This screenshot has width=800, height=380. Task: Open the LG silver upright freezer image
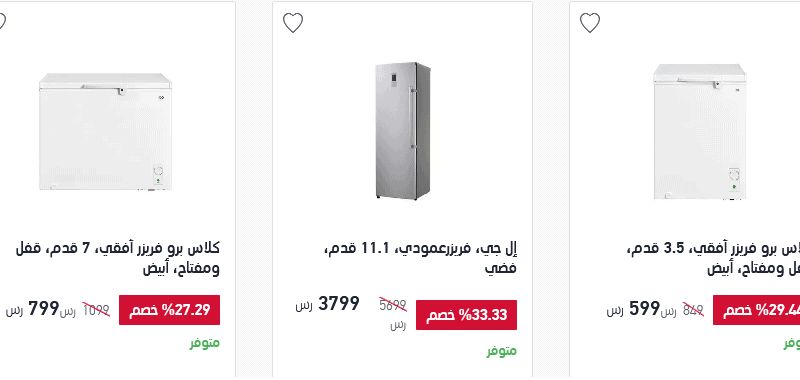[x=403, y=131]
